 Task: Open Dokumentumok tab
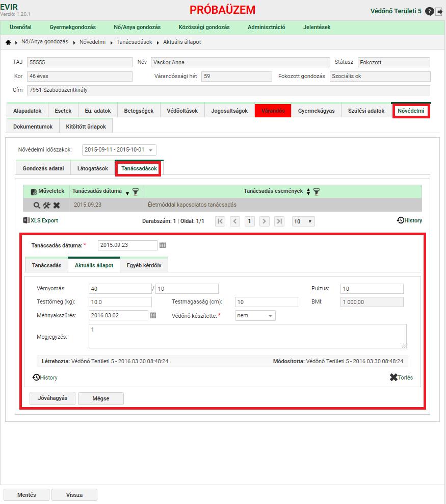pyautogui.click(x=33, y=127)
